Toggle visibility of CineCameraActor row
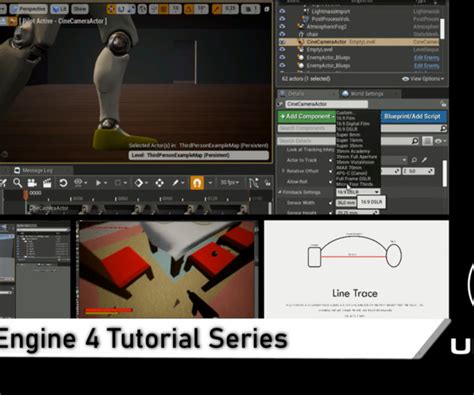The width and height of the screenshot is (474, 395). [283, 42]
